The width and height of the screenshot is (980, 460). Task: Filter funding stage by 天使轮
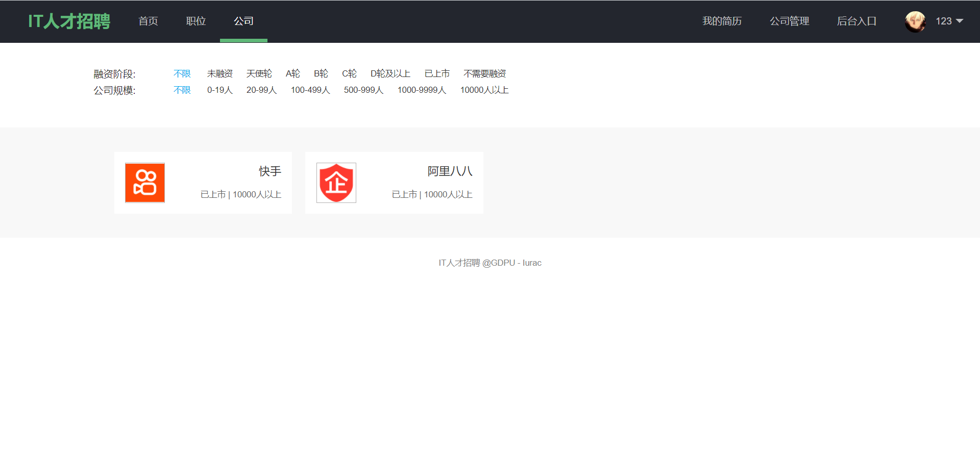[x=259, y=73]
